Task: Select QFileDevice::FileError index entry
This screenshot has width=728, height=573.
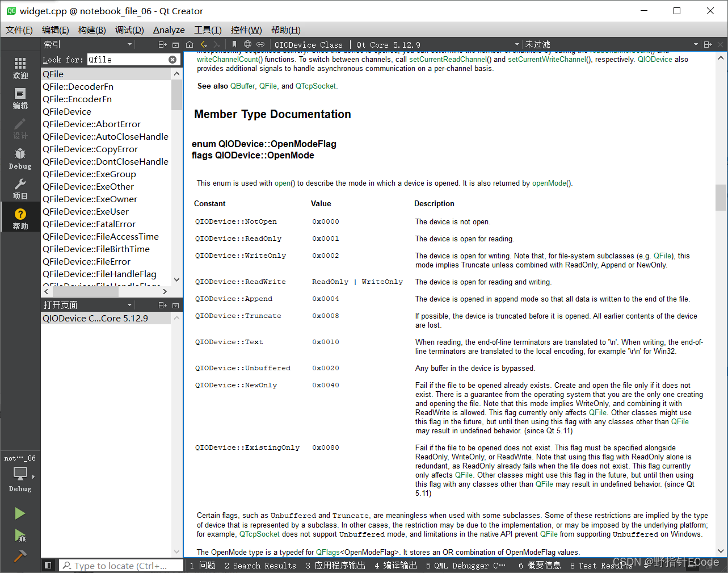Action: point(106,261)
